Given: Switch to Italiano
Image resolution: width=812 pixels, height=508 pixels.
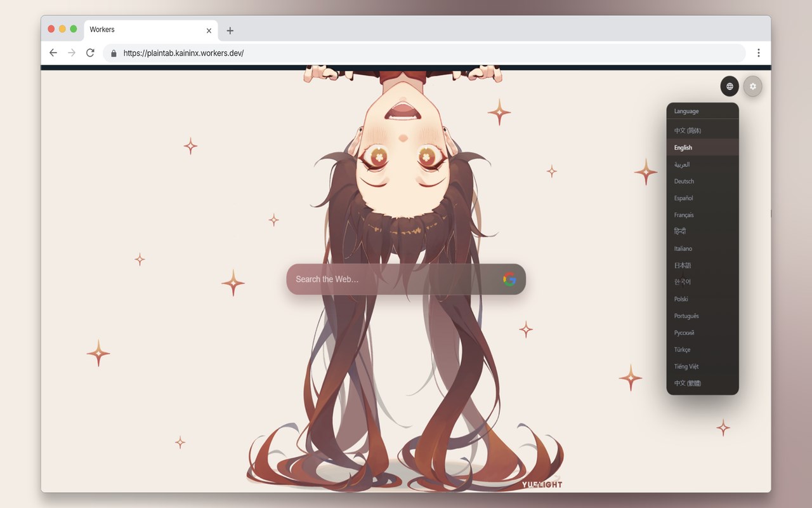Looking at the screenshot, I should [x=703, y=248].
